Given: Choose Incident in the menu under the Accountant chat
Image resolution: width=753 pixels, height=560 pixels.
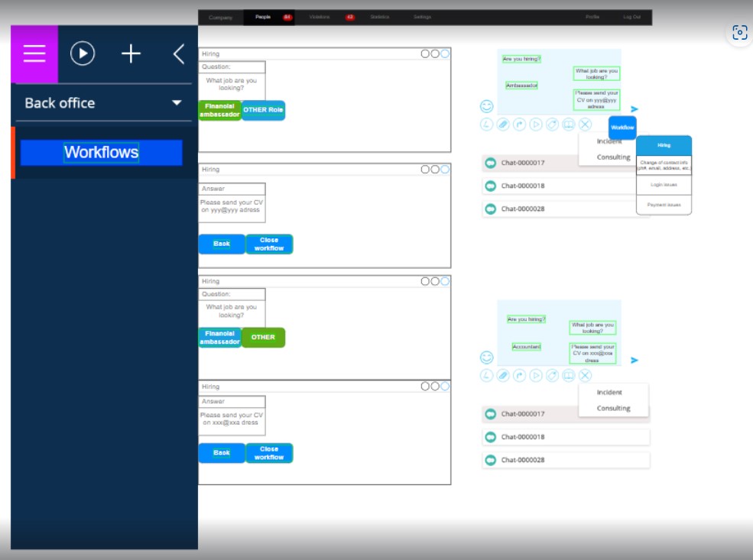Looking at the screenshot, I should (x=609, y=393).
